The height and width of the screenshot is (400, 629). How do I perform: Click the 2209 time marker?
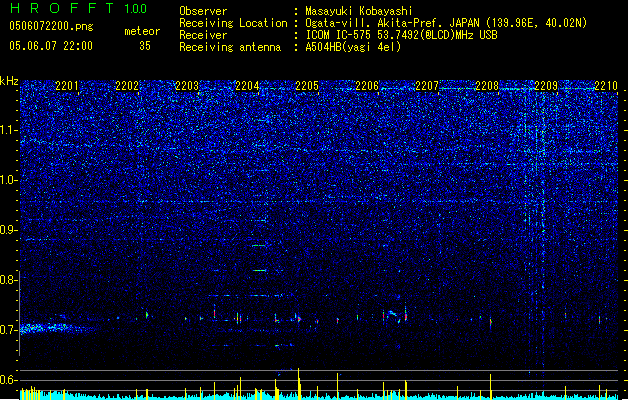click(x=546, y=86)
